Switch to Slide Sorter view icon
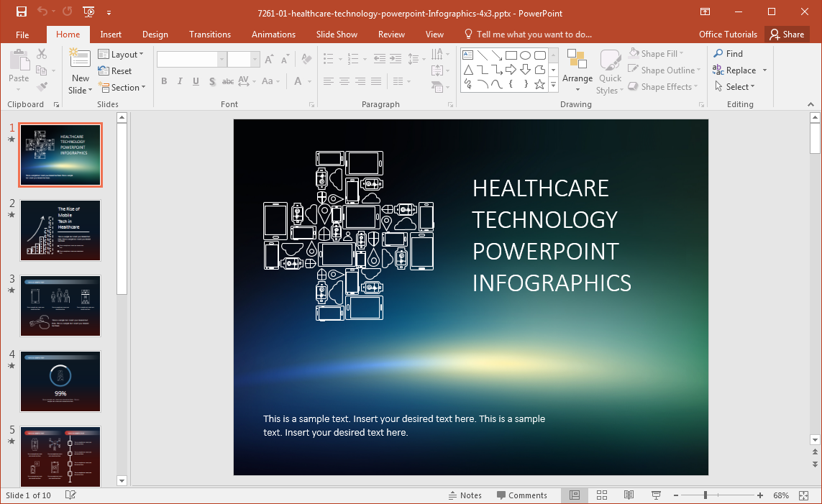The width and height of the screenshot is (822, 504). [x=602, y=495]
